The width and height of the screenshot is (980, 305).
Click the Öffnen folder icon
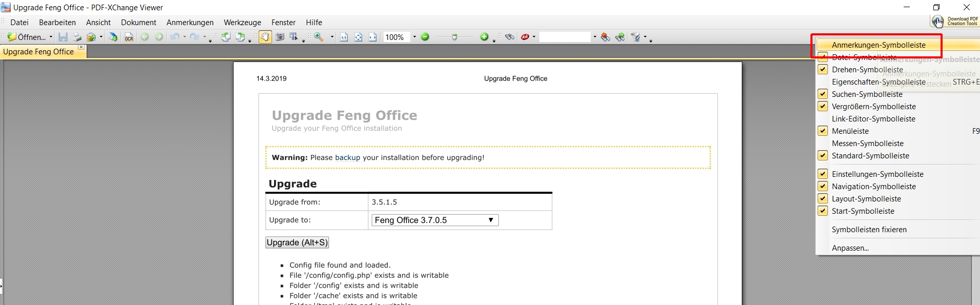point(12,37)
